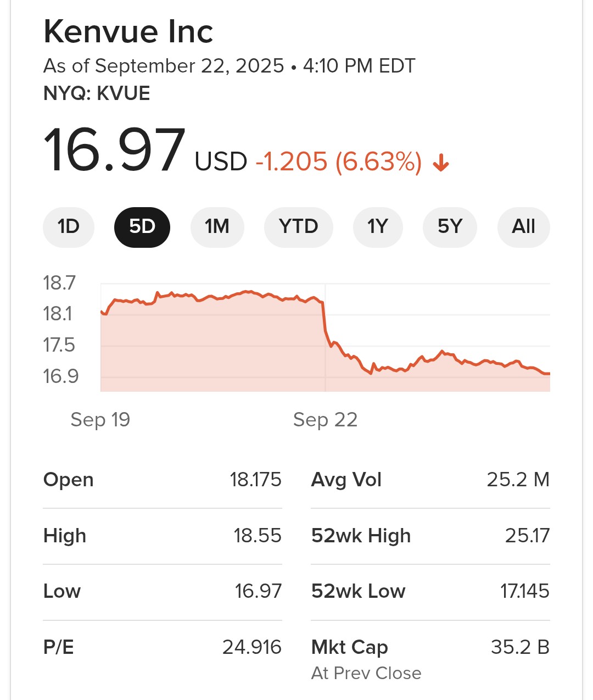Click the Kenvue Inc title
The width and height of the screenshot is (593, 700).
(x=128, y=32)
